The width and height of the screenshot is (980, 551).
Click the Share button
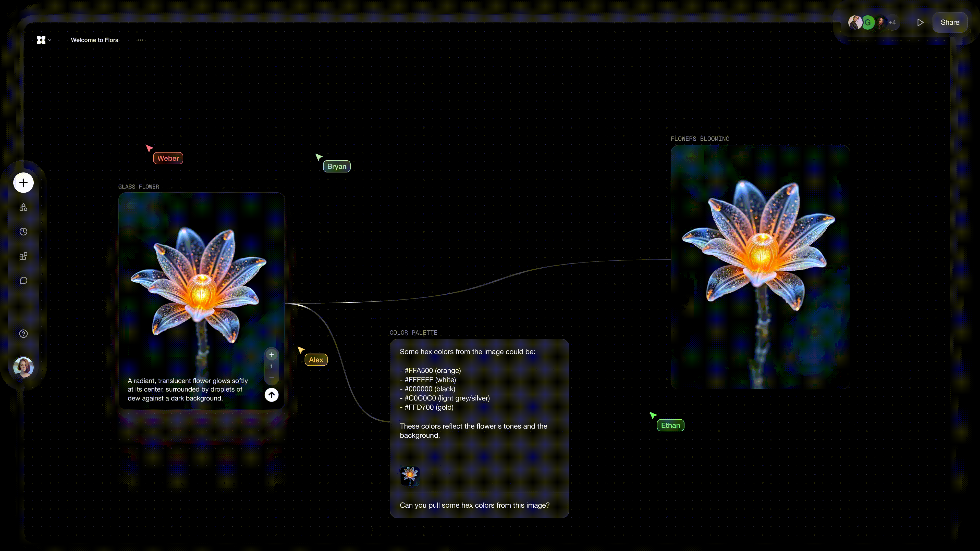point(950,22)
